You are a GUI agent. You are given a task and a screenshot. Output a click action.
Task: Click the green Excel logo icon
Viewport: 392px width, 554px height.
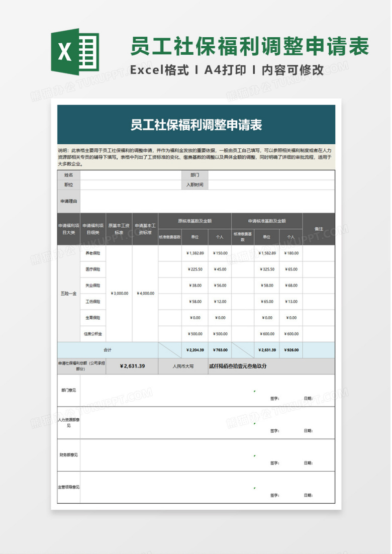[75, 52]
